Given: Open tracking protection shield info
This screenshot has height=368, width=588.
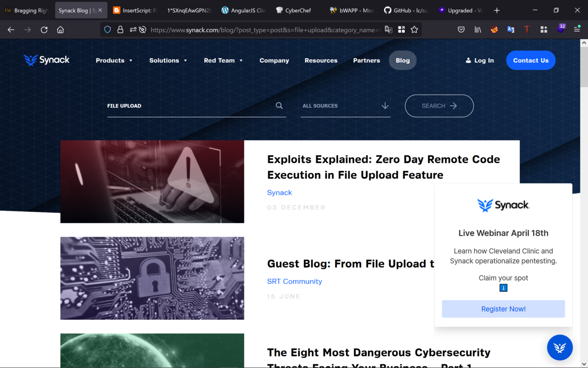Looking at the screenshot, I should tap(108, 30).
